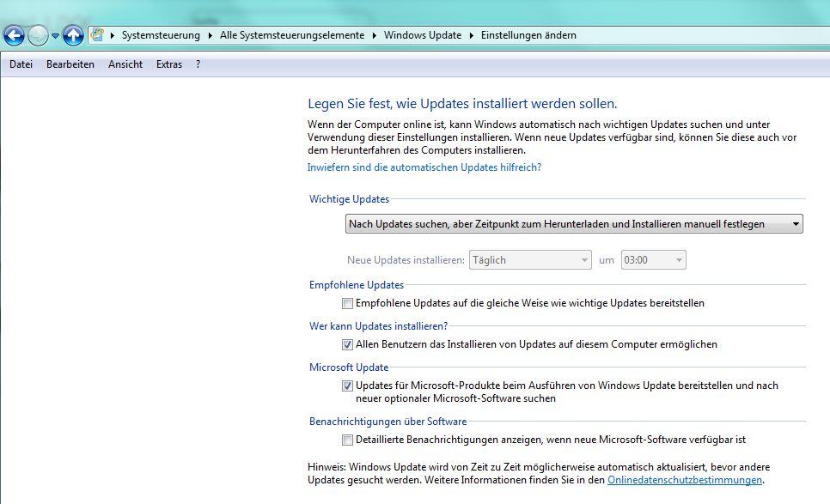Enable Empfohlene Updates checkbox

tap(347, 304)
